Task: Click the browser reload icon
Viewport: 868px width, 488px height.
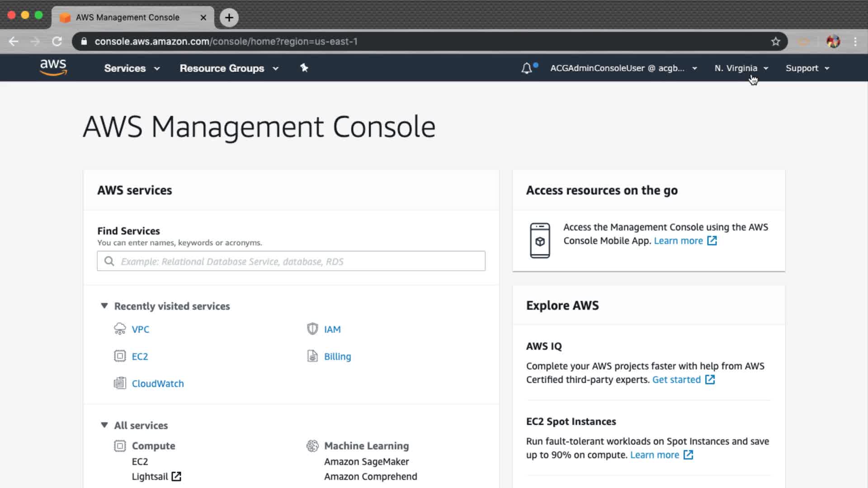Action: [57, 42]
